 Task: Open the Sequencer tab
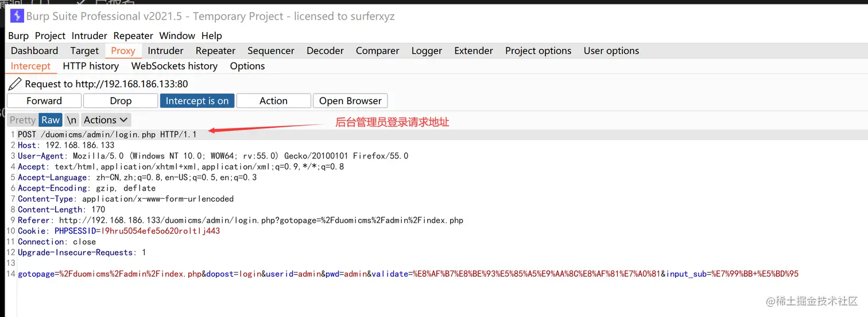(271, 51)
